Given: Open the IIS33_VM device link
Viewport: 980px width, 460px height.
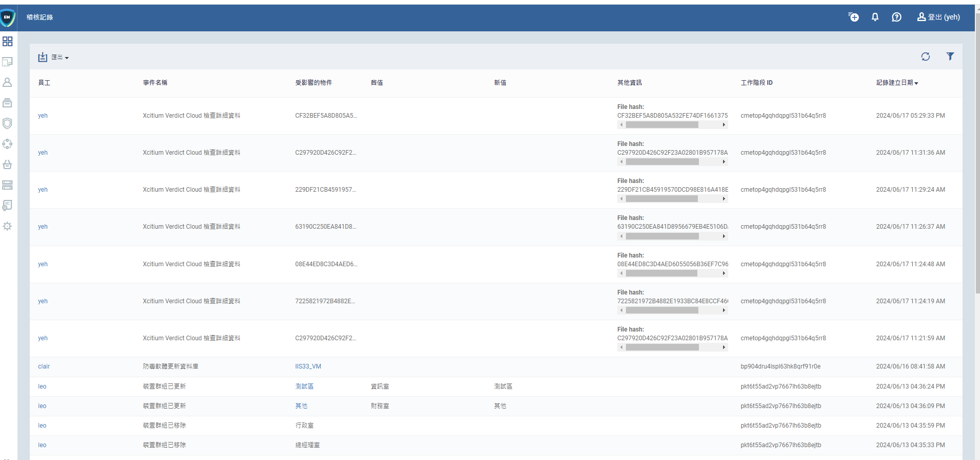Looking at the screenshot, I should [308, 366].
